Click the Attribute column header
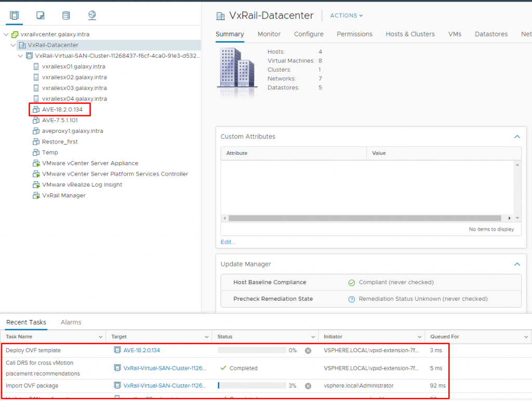Viewport: 532px width, 401px height. (294, 153)
